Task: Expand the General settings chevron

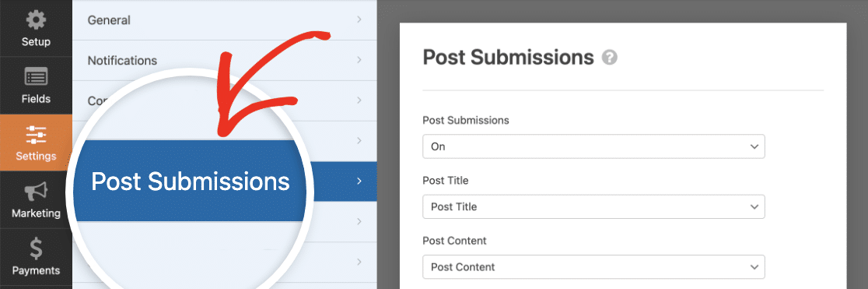Action: pyautogui.click(x=359, y=19)
